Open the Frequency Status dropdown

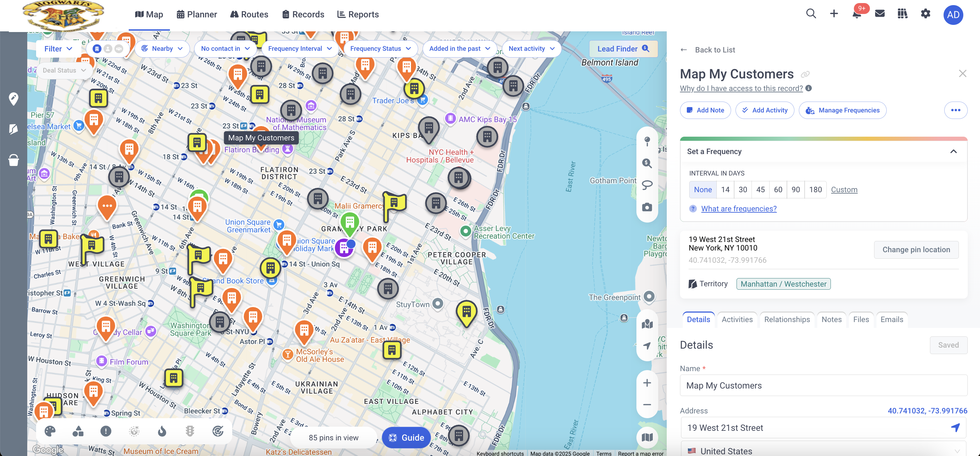coord(380,49)
